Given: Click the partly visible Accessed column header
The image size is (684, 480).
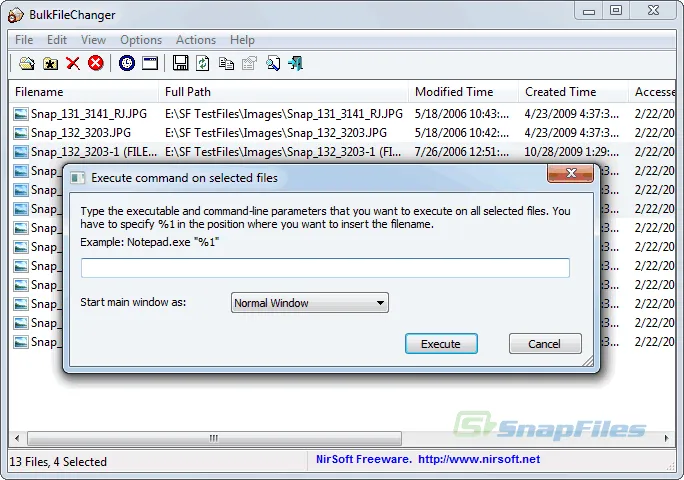Looking at the screenshot, I should 653,92.
